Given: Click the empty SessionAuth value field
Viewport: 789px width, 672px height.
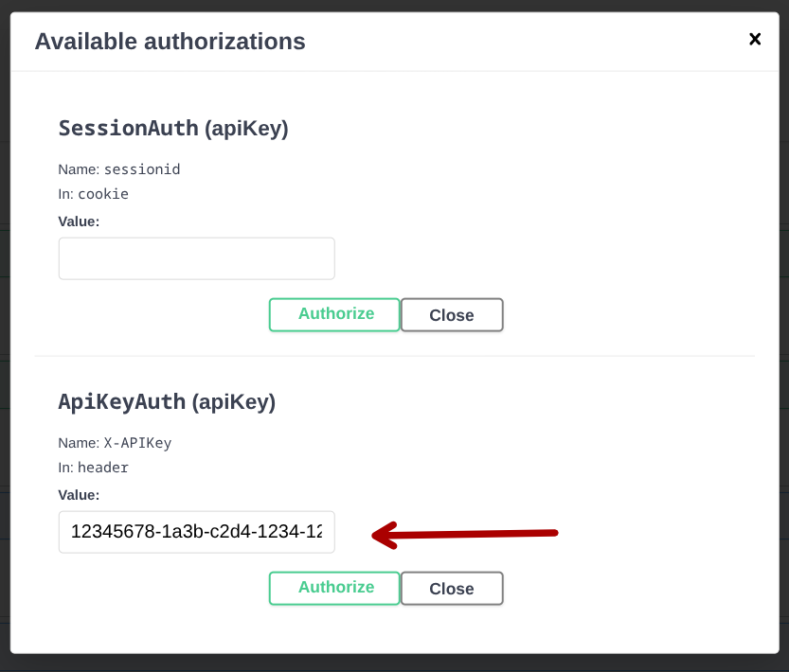Looking at the screenshot, I should pyautogui.click(x=196, y=257).
